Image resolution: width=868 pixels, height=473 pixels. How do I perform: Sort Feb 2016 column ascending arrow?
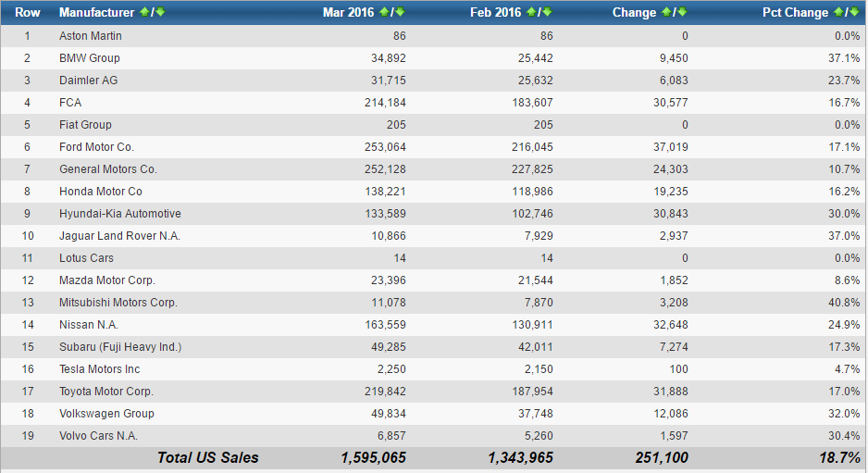pos(531,12)
